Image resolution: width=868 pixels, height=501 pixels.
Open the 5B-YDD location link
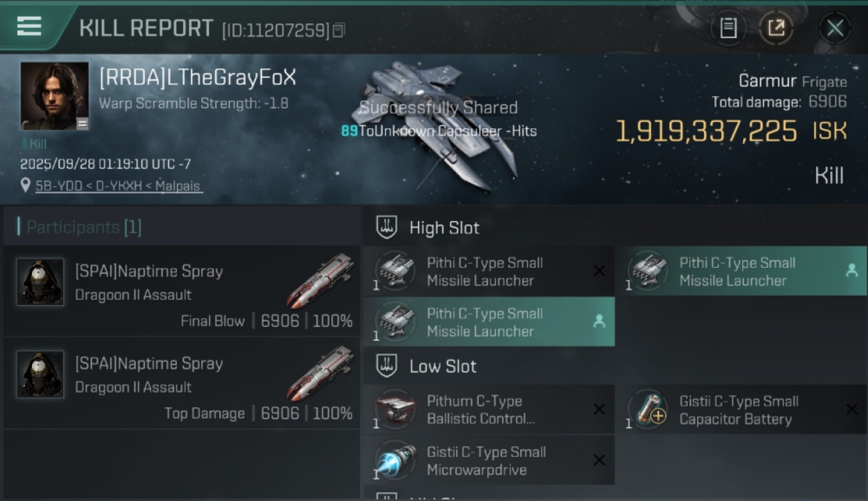point(119,186)
